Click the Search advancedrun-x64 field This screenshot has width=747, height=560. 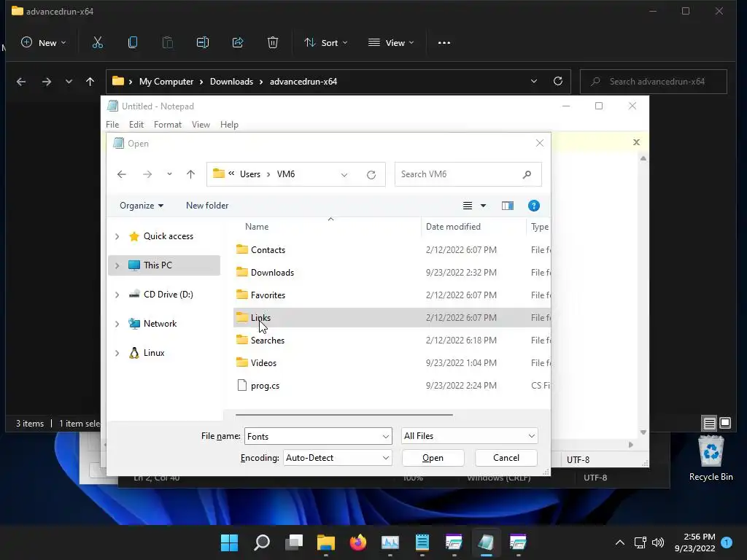(x=653, y=82)
